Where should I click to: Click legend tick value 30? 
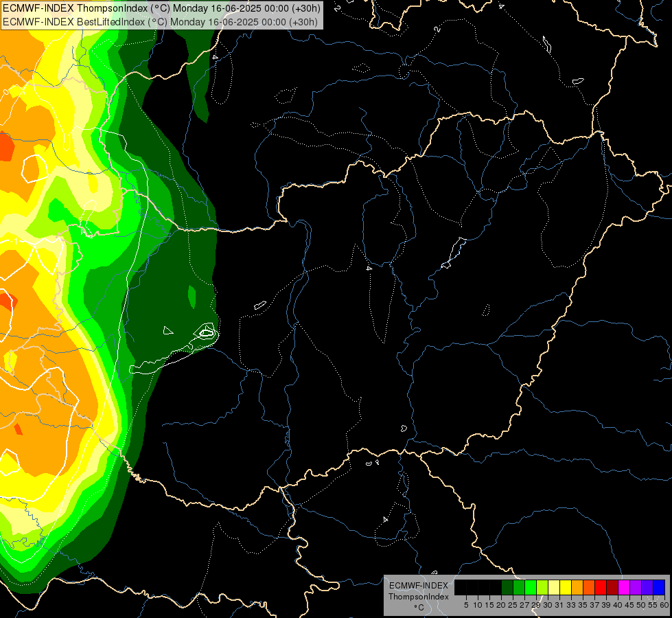(548, 605)
